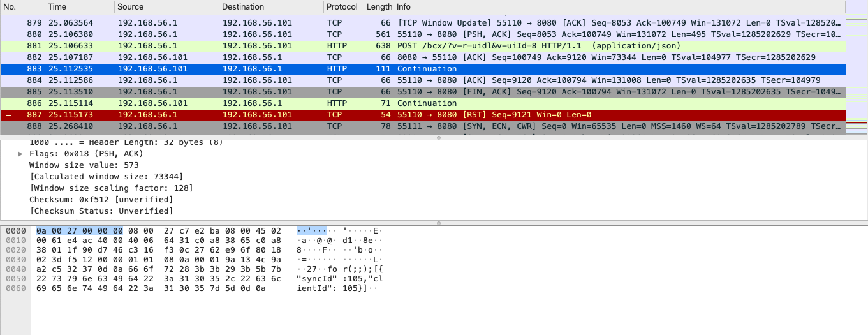Click the Destination column header
Viewport: 868px width, 335px height.
[270, 7]
